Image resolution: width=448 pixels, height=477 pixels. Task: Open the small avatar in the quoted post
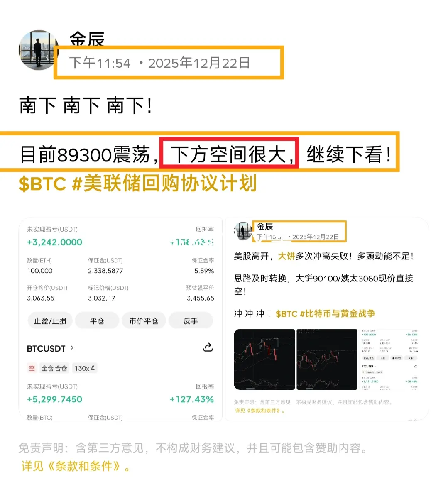coord(243,231)
